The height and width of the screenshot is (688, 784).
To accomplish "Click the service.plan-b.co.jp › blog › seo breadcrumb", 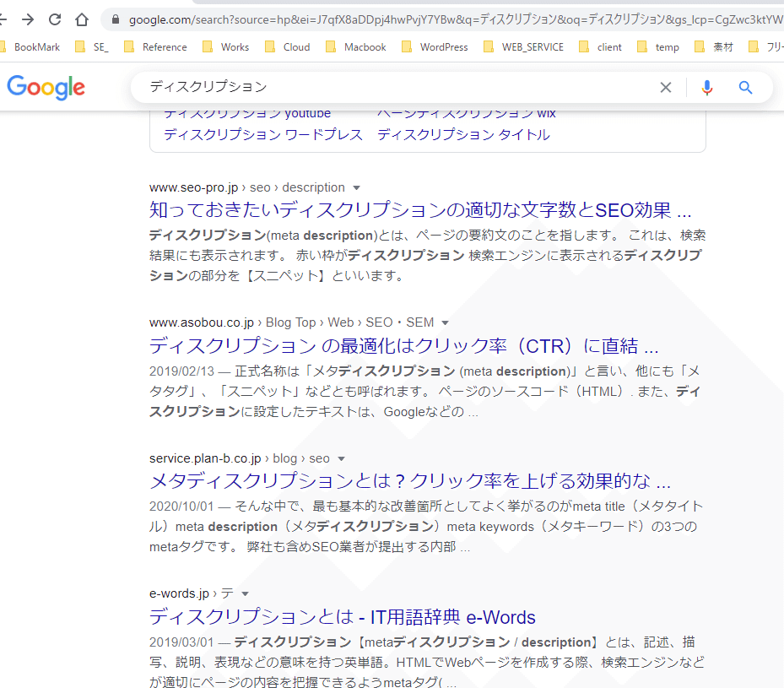I will [x=240, y=458].
